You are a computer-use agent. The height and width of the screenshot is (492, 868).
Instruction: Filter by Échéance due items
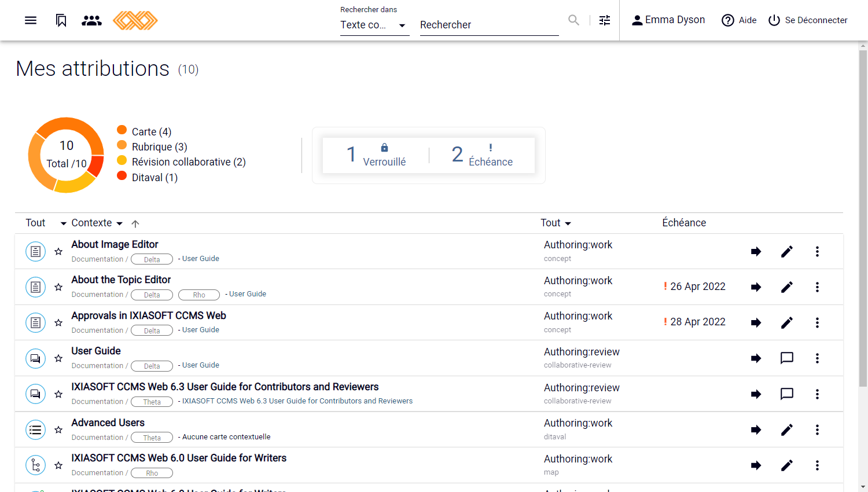[482, 155]
